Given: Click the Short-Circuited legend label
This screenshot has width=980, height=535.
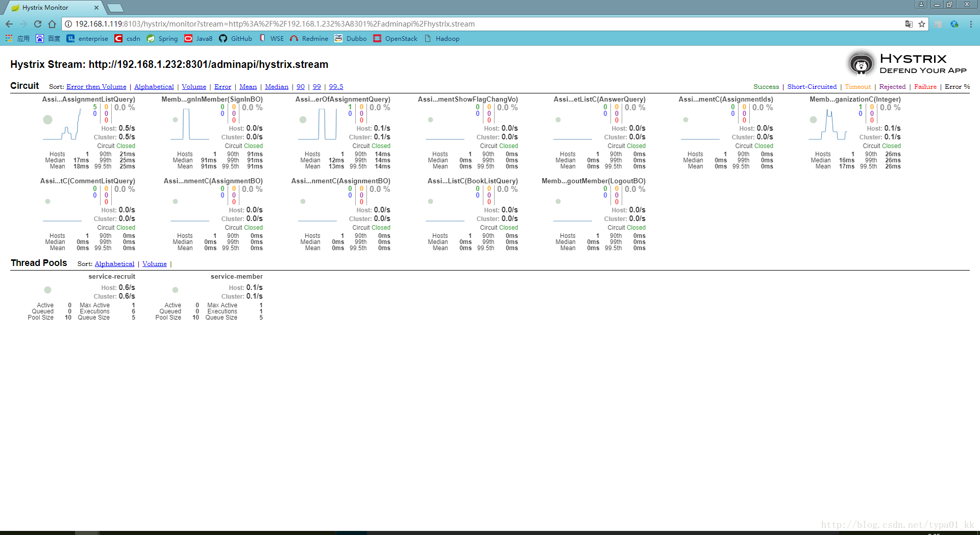Looking at the screenshot, I should click(x=812, y=87).
